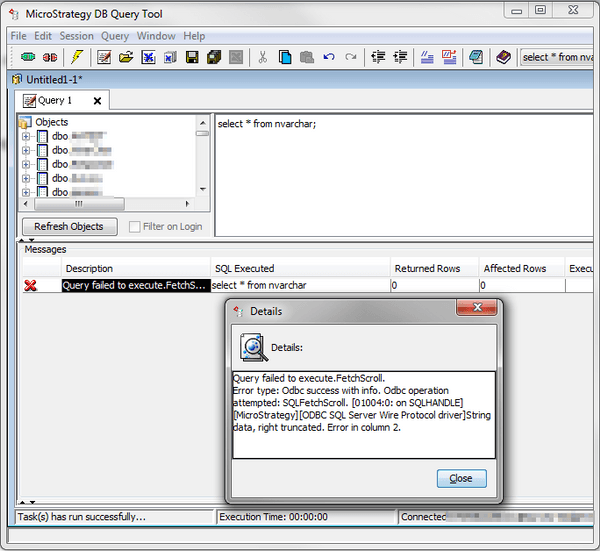Click the uncomment lines toolbar icon with red mark

[x=449, y=57]
